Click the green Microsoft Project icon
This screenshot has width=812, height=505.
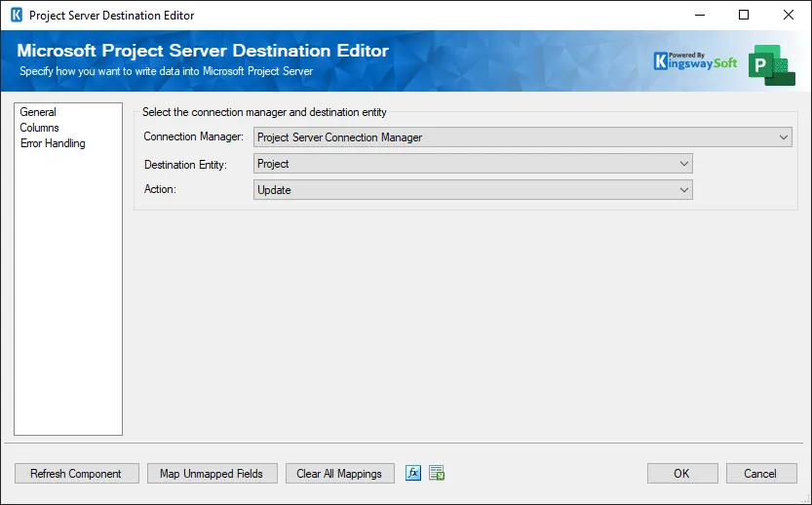[x=771, y=64]
